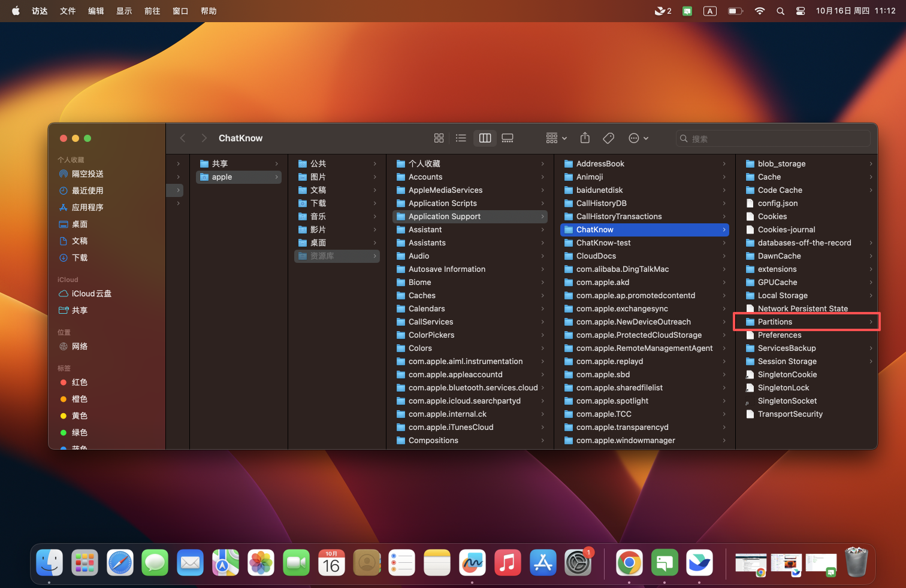This screenshot has width=906, height=588.
Task: Select gallery view in Finder toolbar
Action: [508, 138]
